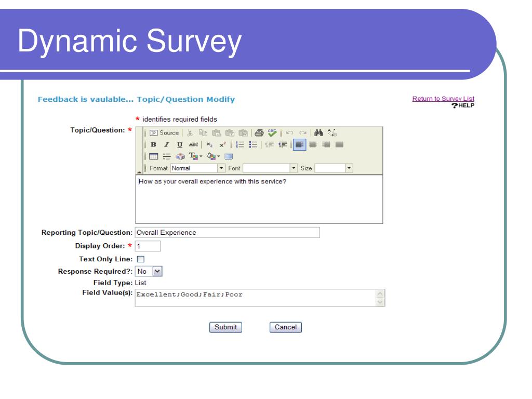Image resolution: width=532 pixels, height=399 pixels.
Task: Click the Field Values scroll down arrow
Action: point(380,302)
